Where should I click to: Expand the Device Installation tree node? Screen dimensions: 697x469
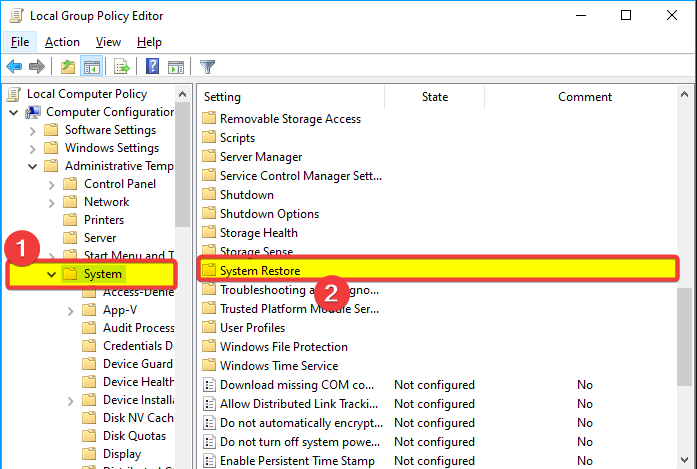[x=71, y=401]
